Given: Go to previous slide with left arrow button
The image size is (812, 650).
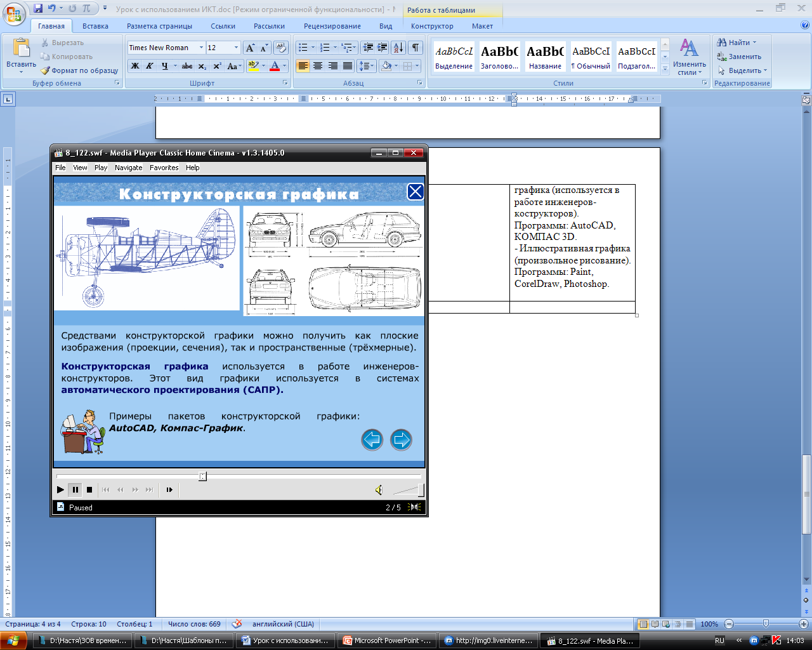Looking at the screenshot, I should tap(372, 439).
